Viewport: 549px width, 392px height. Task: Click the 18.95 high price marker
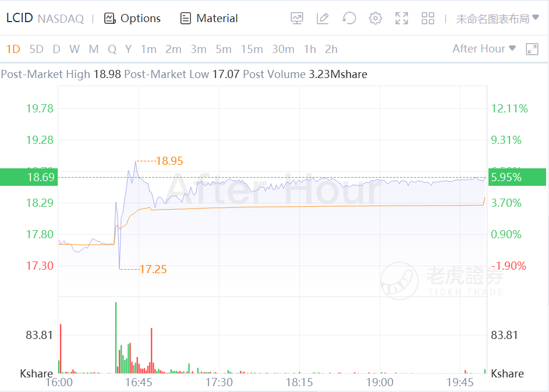169,161
